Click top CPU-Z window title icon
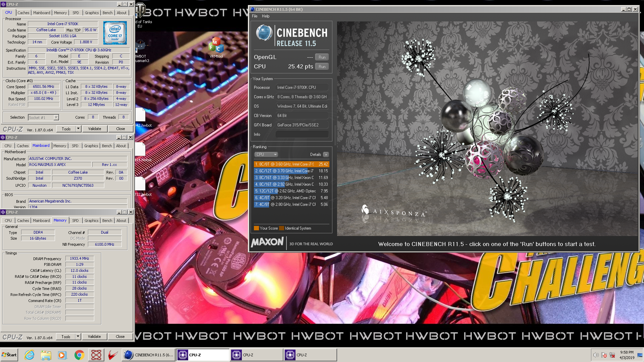The width and height of the screenshot is (644, 362). pos(3,4)
